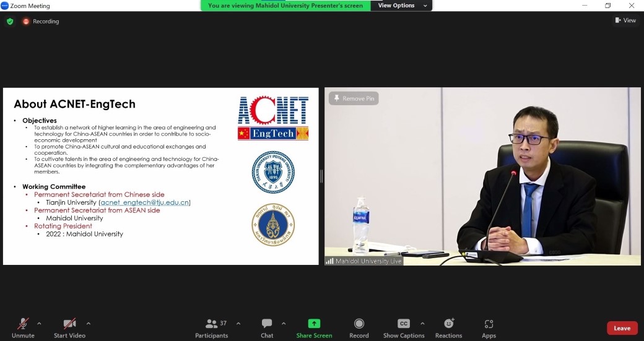The width and height of the screenshot is (644, 341).
Task: Click the acnet_engtech@tju.edu.cn email link
Action: click(145, 202)
